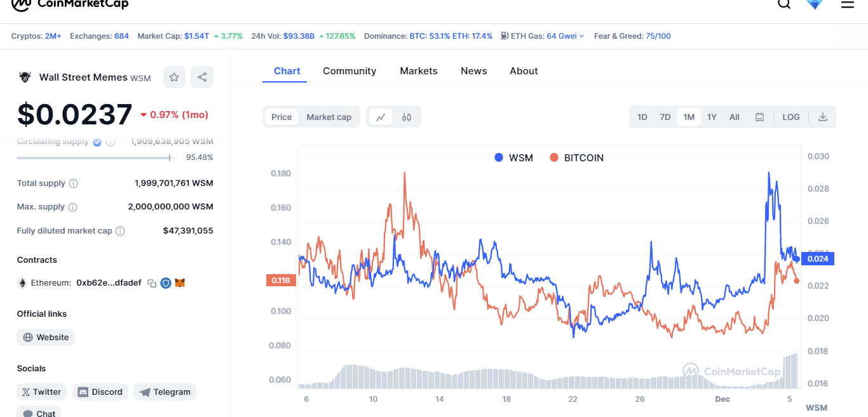Open the Discord social link
Viewport: 868px width, 417px height.
(100, 392)
